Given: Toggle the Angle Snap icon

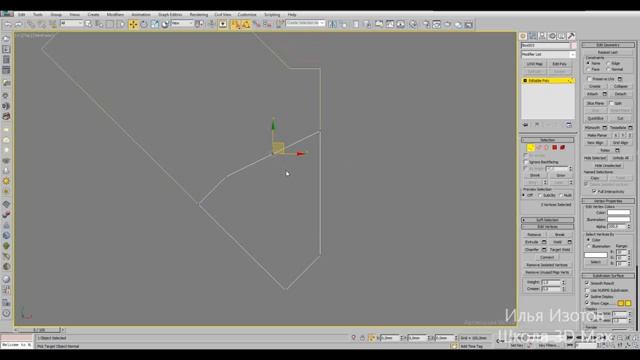Looking at the screenshot, I should [246, 24].
